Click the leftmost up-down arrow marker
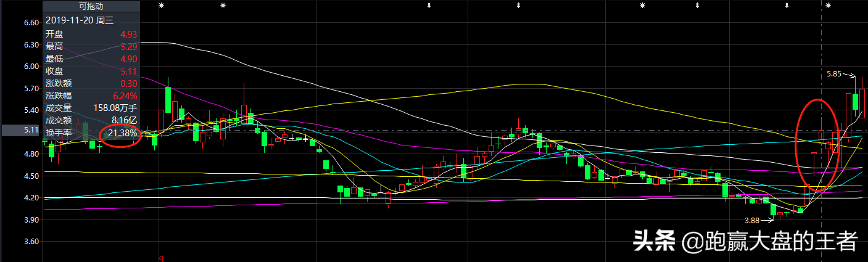The width and height of the screenshot is (868, 262). [x=429, y=5]
